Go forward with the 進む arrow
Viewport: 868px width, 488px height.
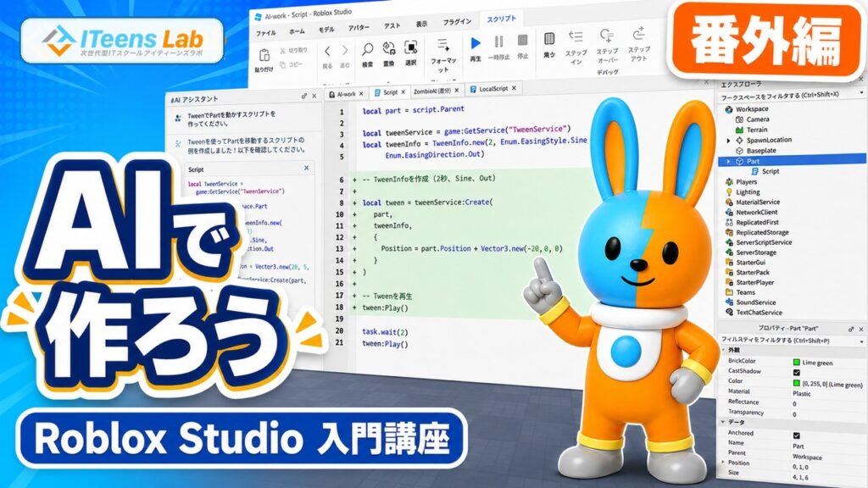(x=345, y=50)
